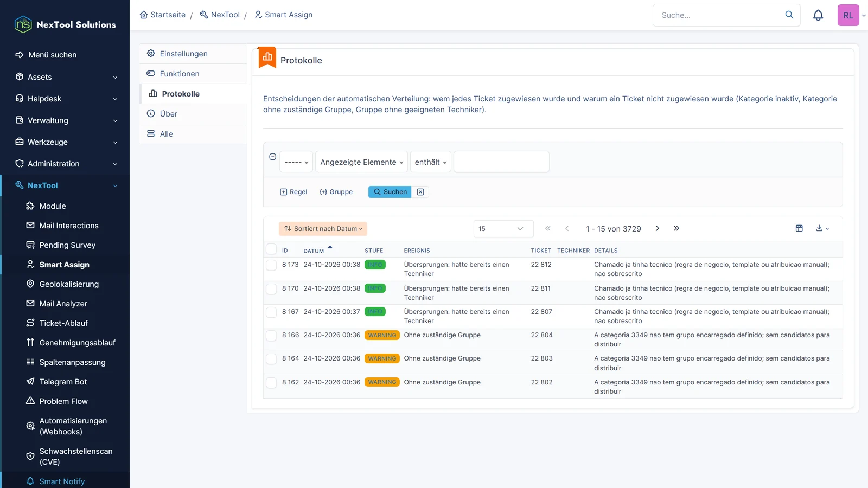Clear the search with the X icon beside Suchen

[x=420, y=192]
